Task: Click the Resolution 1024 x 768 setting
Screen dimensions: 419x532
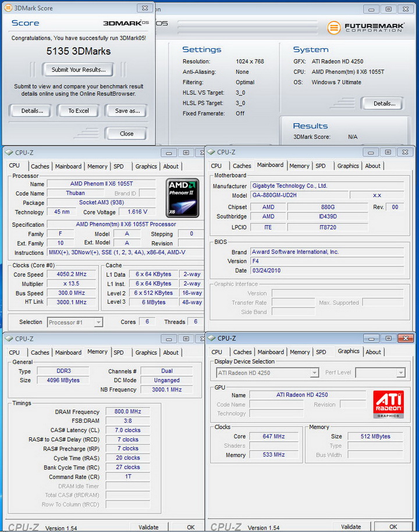Action: pos(250,62)
